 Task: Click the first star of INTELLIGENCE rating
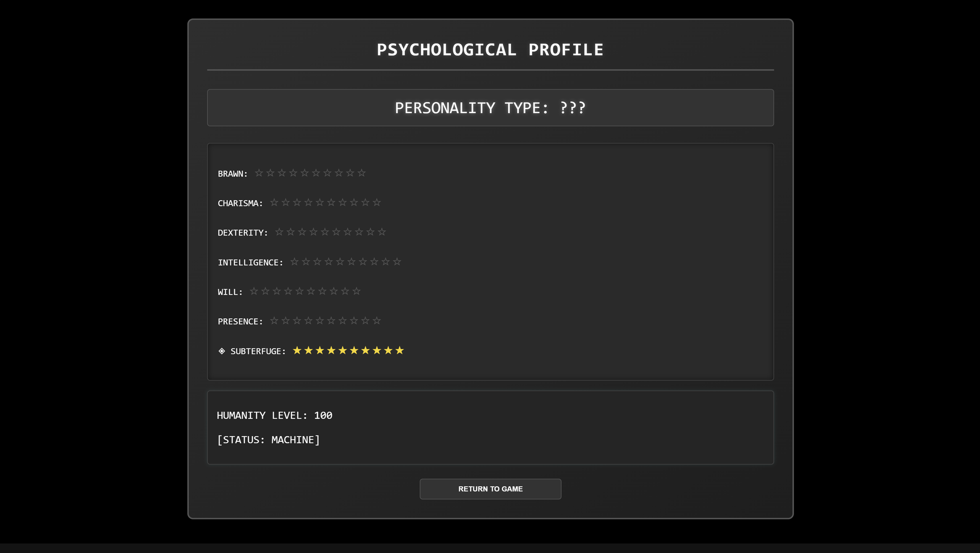[x=294, y=262]
